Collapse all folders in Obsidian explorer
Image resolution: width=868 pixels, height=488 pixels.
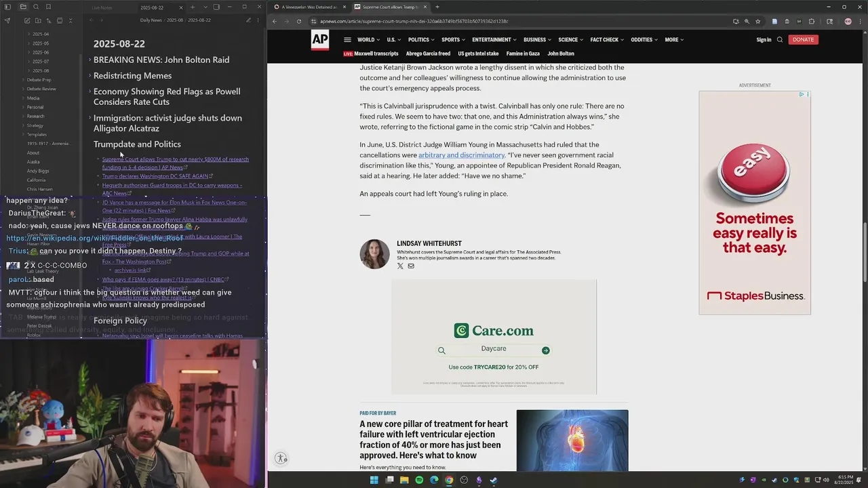pos(71,20)
